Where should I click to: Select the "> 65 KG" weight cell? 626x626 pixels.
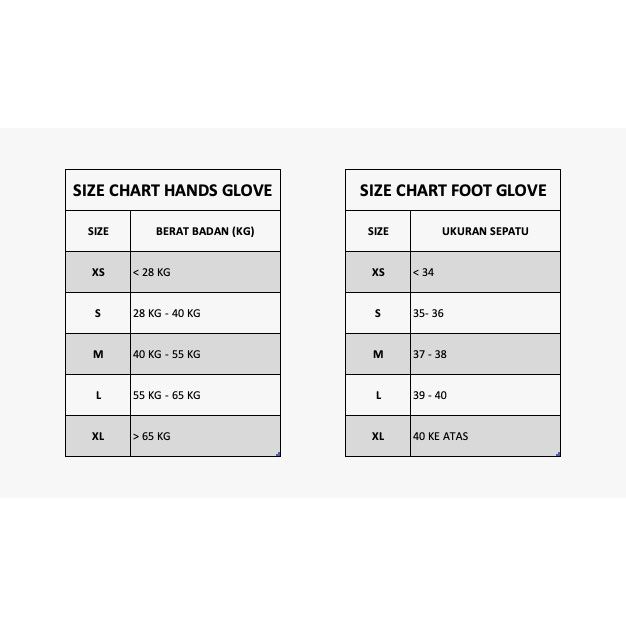coord(205,436)
